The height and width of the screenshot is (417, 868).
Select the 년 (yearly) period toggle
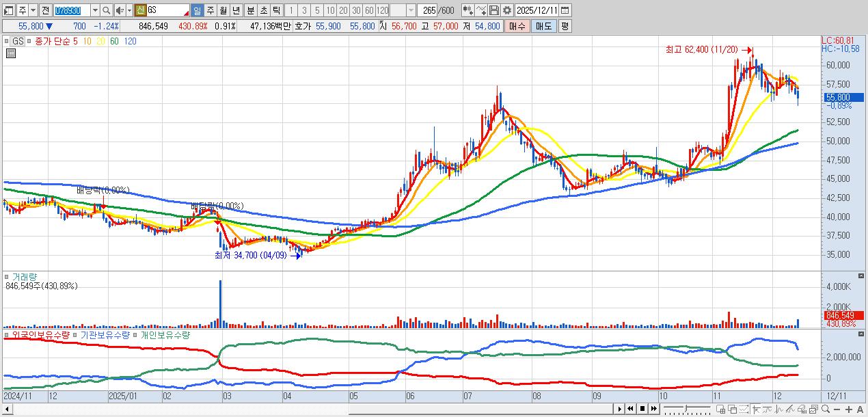pyautogui.click(x=236, y=10)
